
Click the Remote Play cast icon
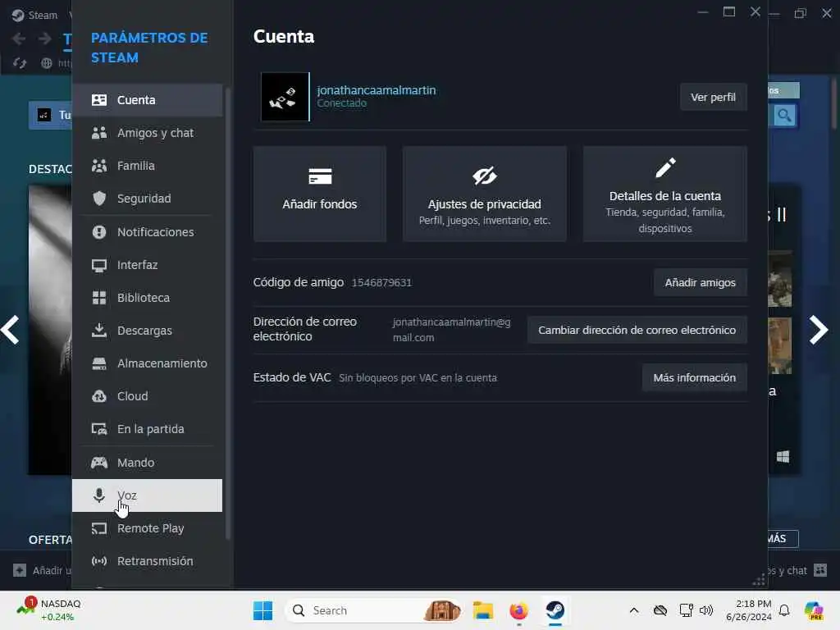[99, 528]
